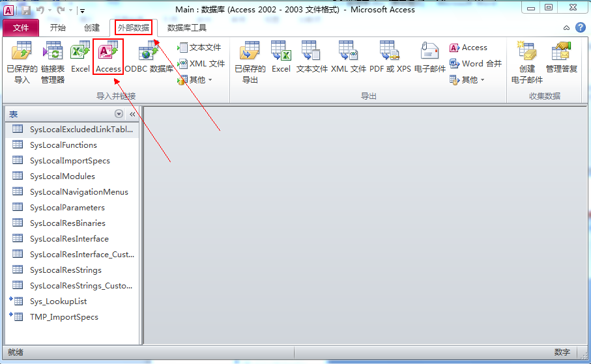The image size is (591, 364).
Task: Click the Save icon in quick access toolbar
Action: tap(26, 10)
